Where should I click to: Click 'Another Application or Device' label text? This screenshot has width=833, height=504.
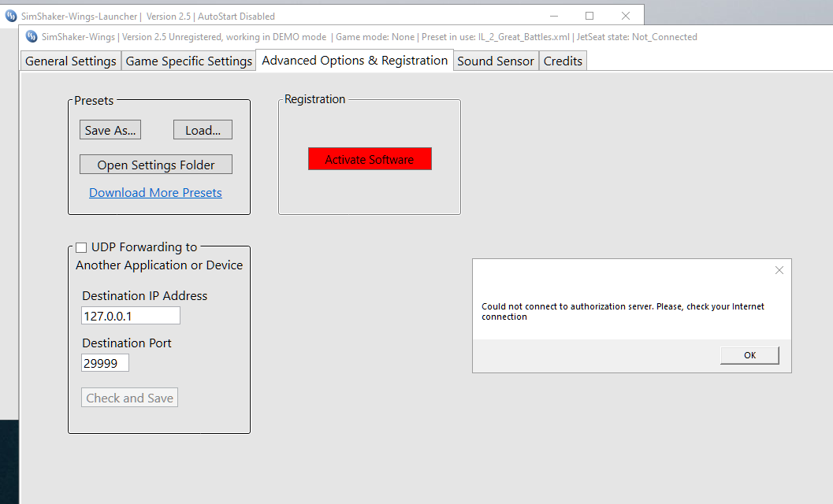pyautogui.click(x=159, y=265)
